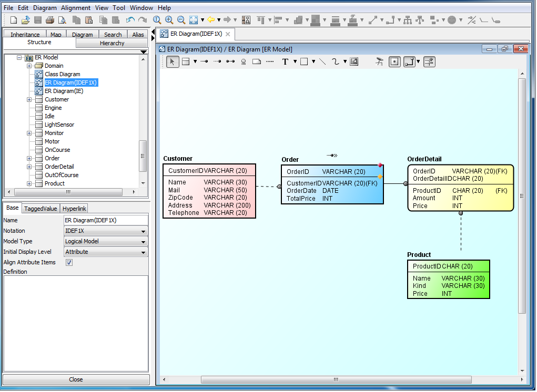Image resolution: width=537 pixels, height=392 pixels.
Task: Undo the last action
Action: tap(130, 20)
